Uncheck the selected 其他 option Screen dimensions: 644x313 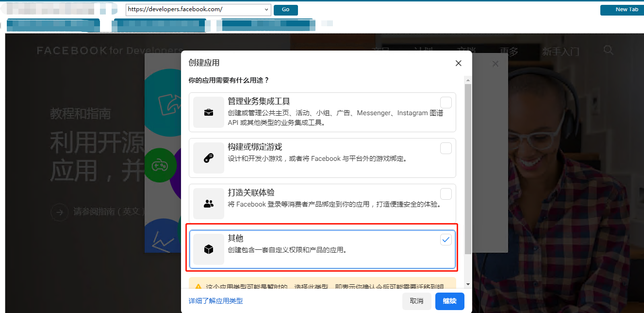click(x=446, y=239)
